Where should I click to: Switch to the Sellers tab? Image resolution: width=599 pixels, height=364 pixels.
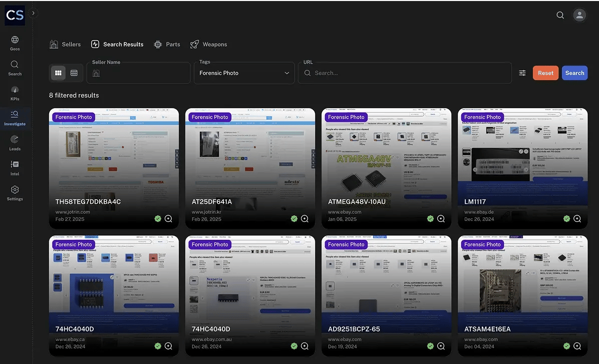point(65,44)
